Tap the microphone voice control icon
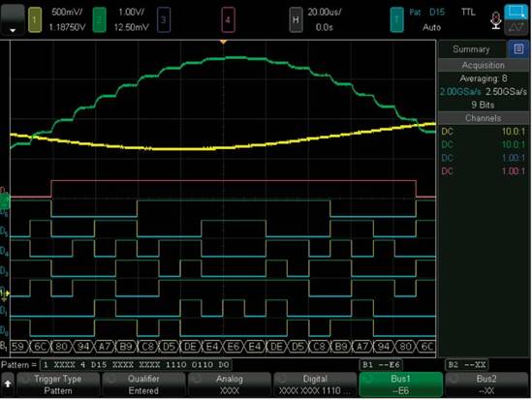This screenshot has height=400, width=532. click(496, 20)
